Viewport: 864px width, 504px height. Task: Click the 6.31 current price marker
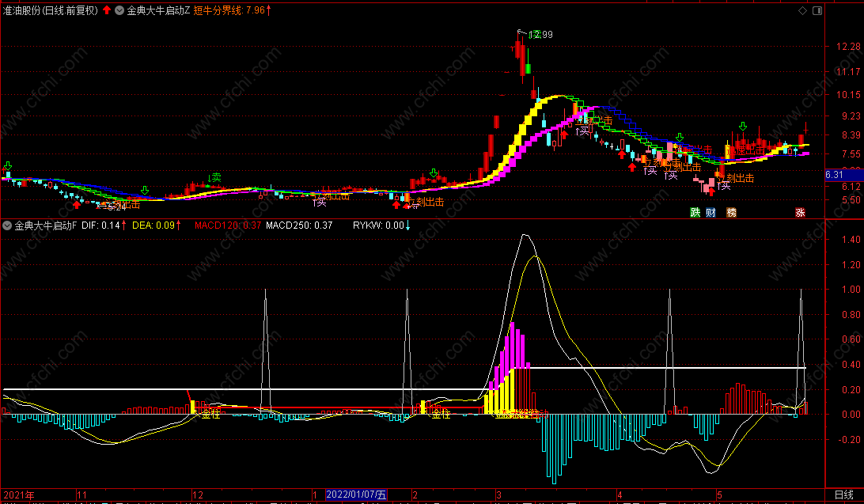(843, 175)
